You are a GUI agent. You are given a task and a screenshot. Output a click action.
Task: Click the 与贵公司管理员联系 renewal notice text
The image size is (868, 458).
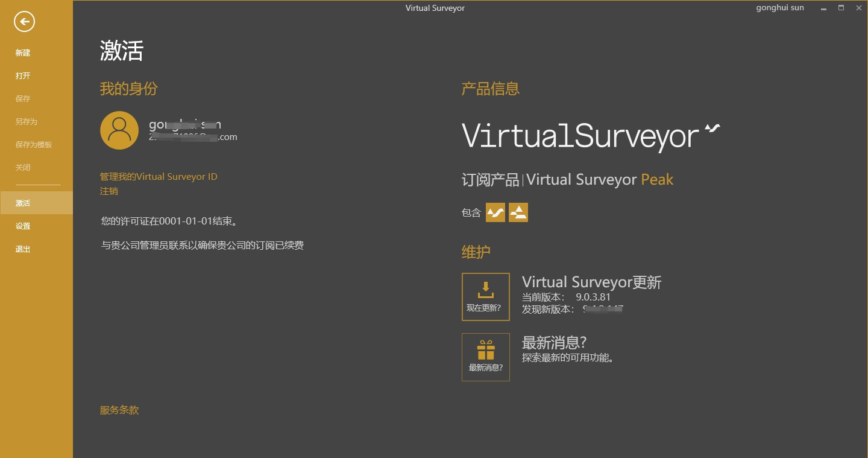click(203, 246)
